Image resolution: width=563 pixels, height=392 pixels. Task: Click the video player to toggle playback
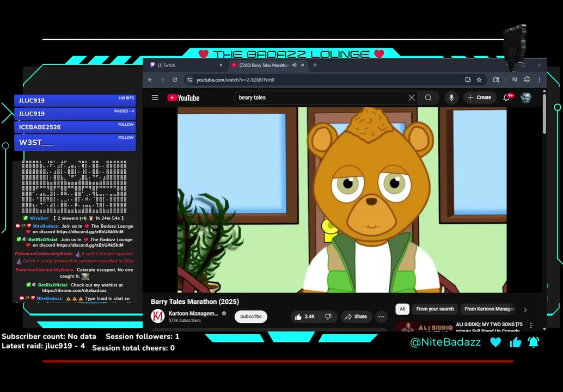[342, 200]
